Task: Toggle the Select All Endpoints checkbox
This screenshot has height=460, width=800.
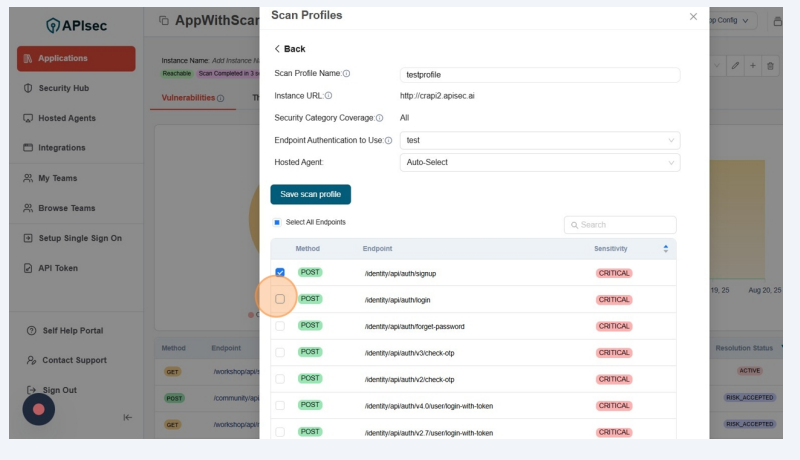Action: tap(278, 222)
